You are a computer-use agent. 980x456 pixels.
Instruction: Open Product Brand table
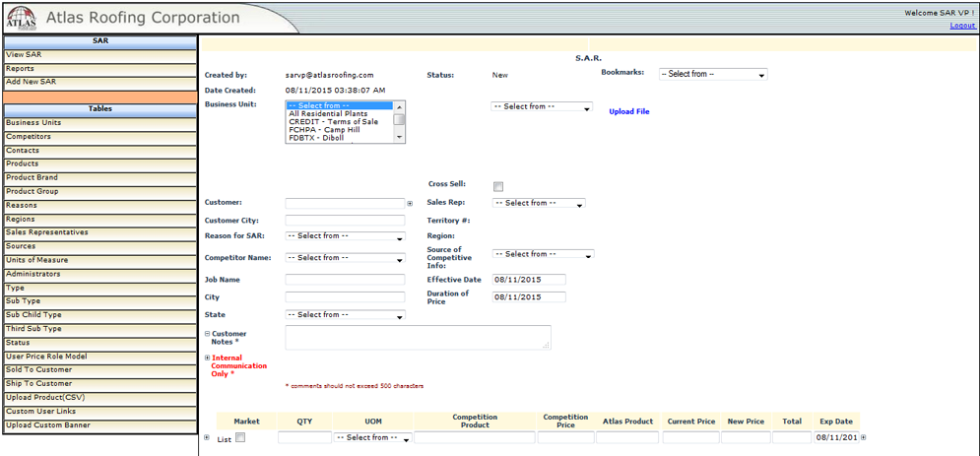coord(100,178)
